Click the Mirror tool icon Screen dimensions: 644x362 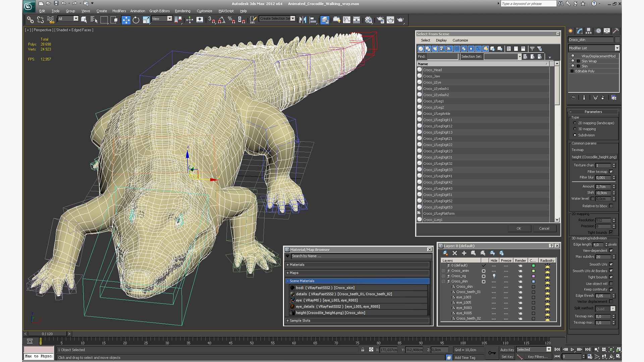303,20
